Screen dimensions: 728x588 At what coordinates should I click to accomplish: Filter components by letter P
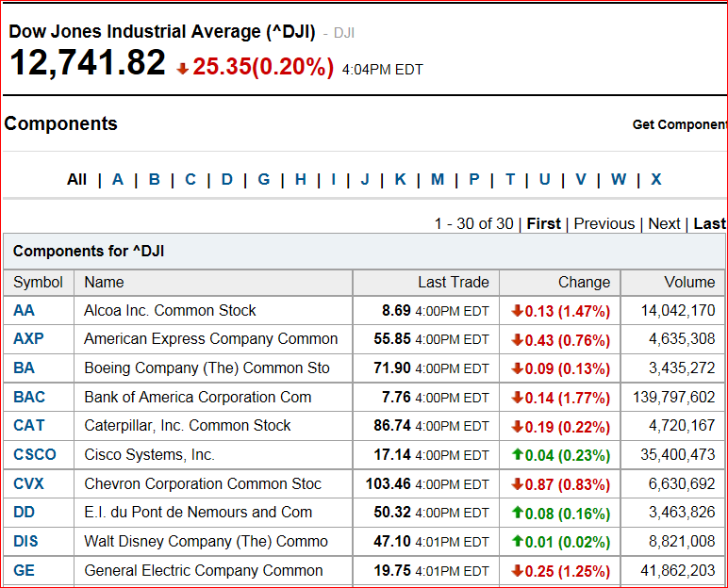click(x=473, y=179)
